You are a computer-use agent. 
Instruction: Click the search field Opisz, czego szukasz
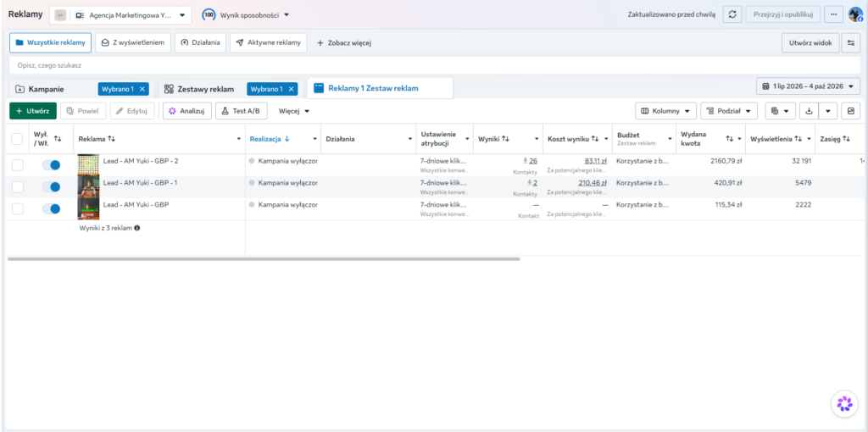pyautogui.click(x=434, y=65)
